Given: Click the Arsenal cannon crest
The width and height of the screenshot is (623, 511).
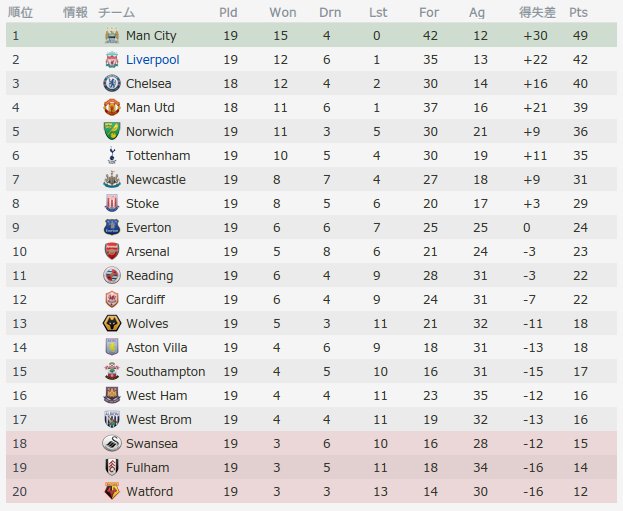Looking at the screenshot, I should pyautogui.click(x=112, y=251).
